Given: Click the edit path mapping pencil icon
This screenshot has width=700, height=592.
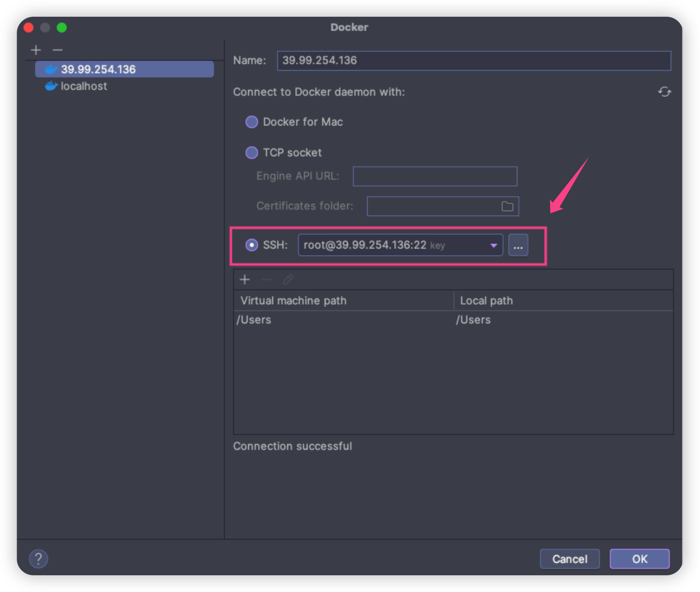Looking at the screenshot, I should [288, 279].
